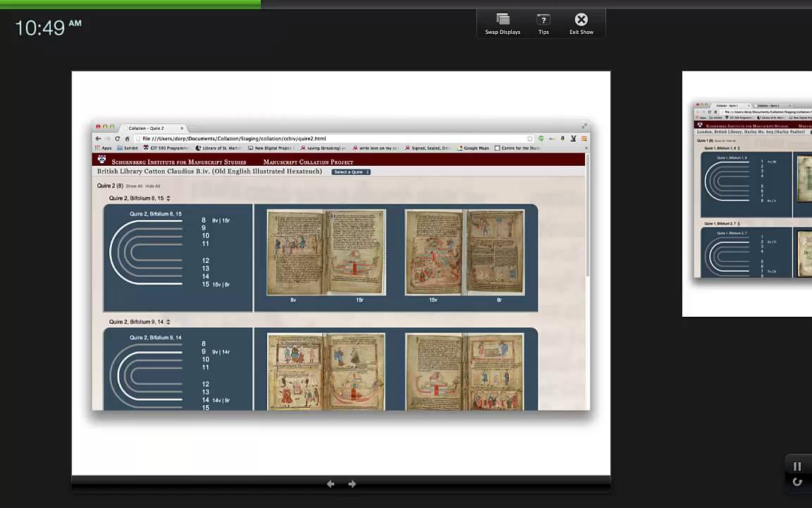The width and height of the screenshot is (812, 508).
Task: Click the bifolium 8, 15 quire diagram
Action: (x=145, y=253)
